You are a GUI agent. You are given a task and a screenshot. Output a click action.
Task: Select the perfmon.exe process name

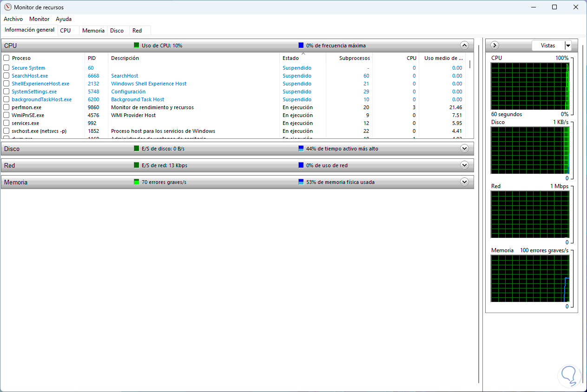point(26,107)
